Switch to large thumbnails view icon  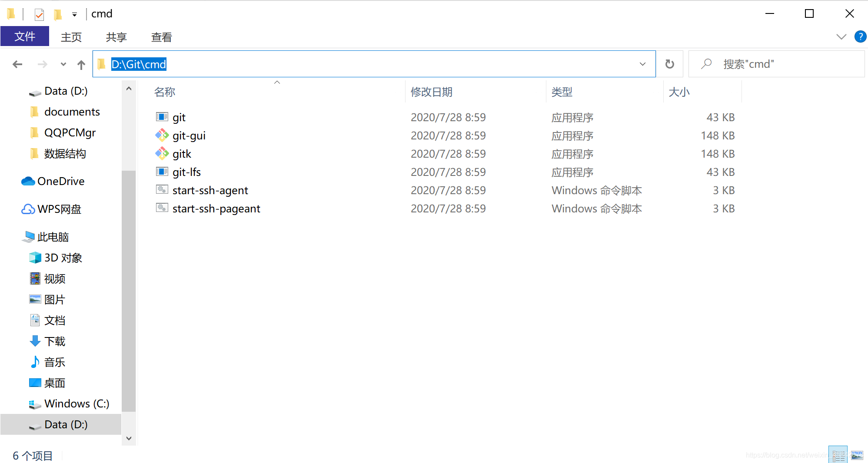[x=857, y=455]
